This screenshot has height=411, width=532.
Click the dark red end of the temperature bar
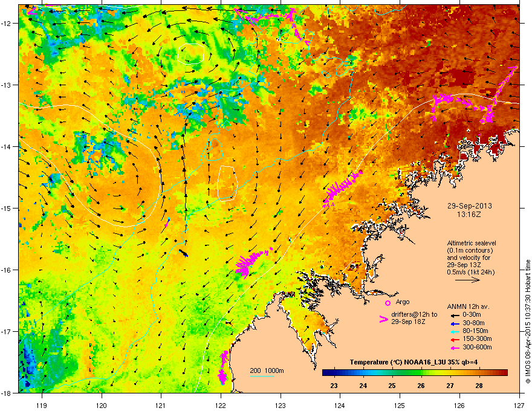tap(504, 373)
